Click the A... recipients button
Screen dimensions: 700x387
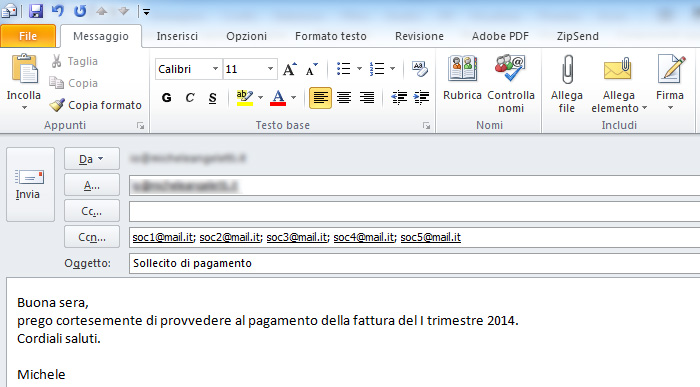tap(92, 185)
